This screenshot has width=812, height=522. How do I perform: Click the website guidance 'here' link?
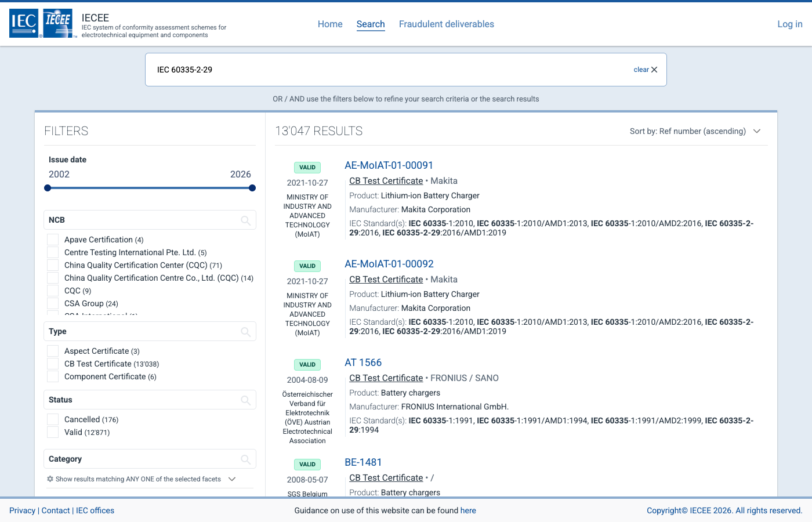(x=468, y=510)
